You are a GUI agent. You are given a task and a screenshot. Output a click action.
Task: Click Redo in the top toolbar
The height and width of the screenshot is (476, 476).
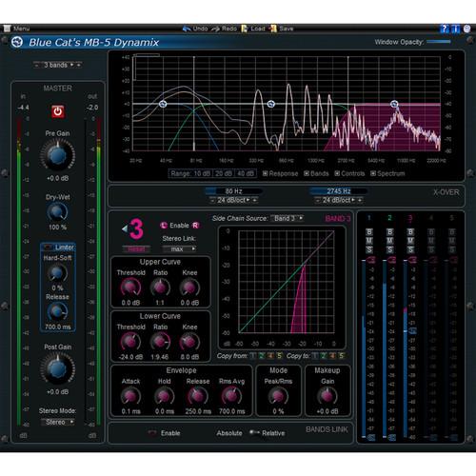[x=225, y=29]
